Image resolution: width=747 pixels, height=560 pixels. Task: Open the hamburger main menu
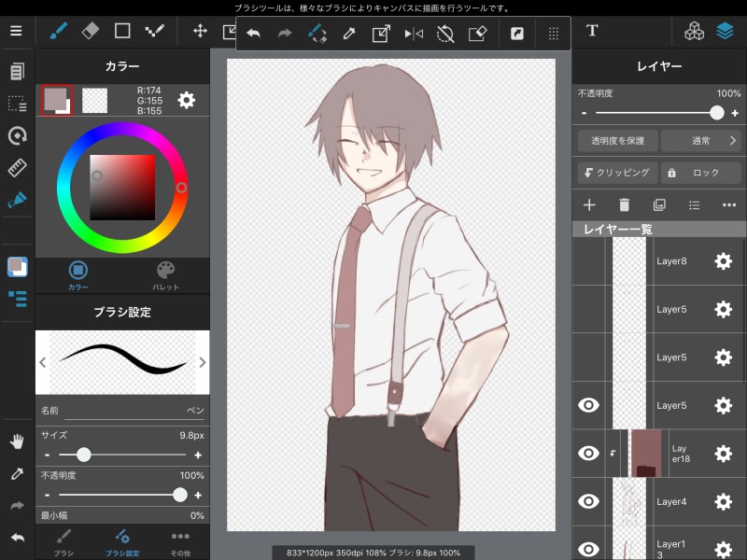16,31
